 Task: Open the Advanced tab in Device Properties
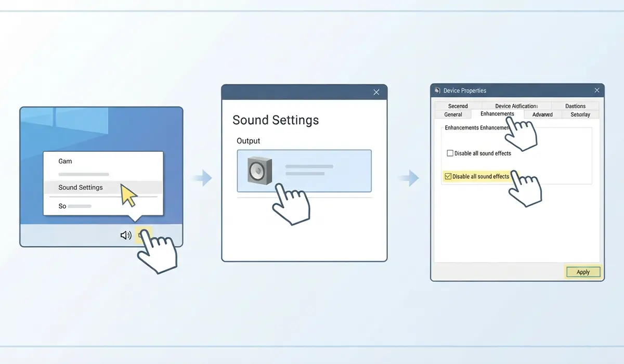[542, 114]
